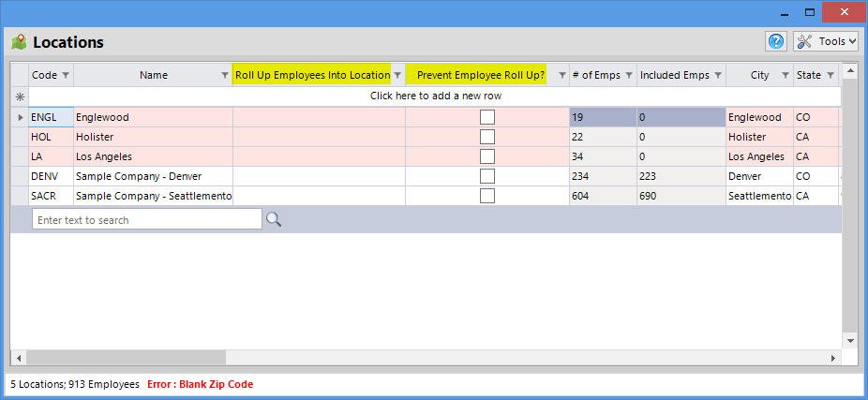The height and width of the screenshot is (400, 868).
Task: Select the CO state cell for Denver
Action: 816,176
